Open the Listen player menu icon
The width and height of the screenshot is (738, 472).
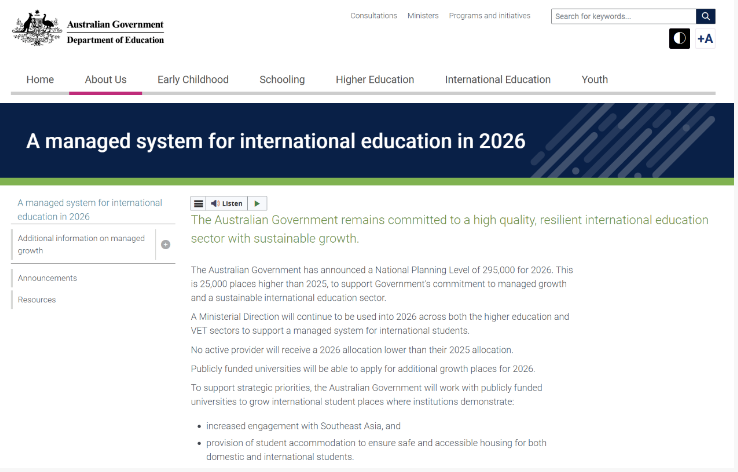[199, 203]
